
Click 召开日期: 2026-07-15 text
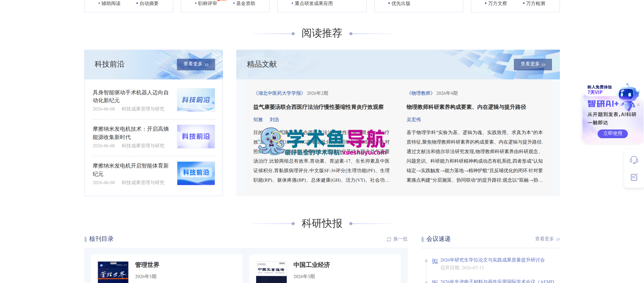tap(462, 267)
